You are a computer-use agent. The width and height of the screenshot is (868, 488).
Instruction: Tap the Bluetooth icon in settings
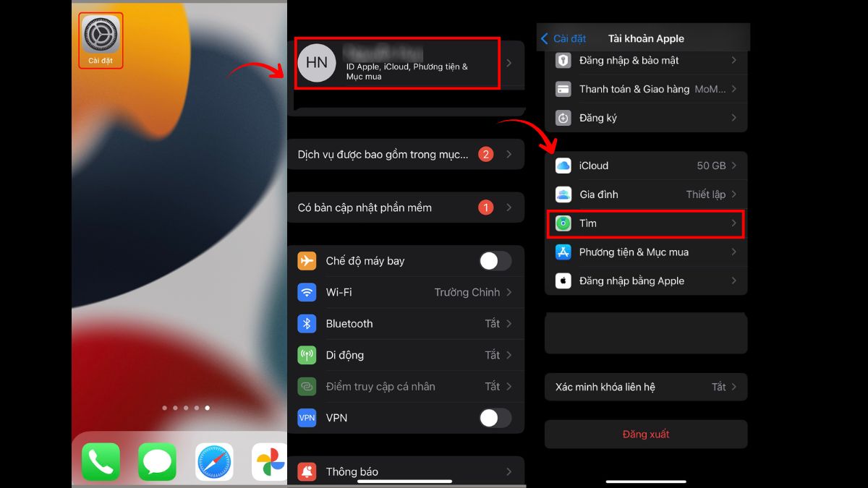pos(307,324)
